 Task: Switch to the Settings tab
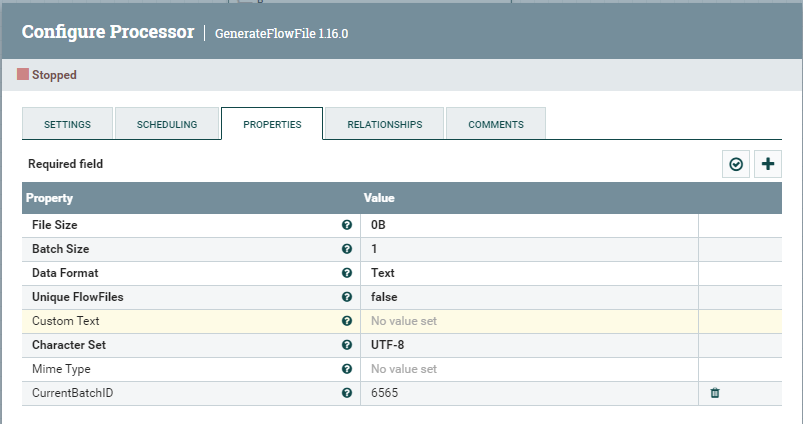[x=67, y=123]
